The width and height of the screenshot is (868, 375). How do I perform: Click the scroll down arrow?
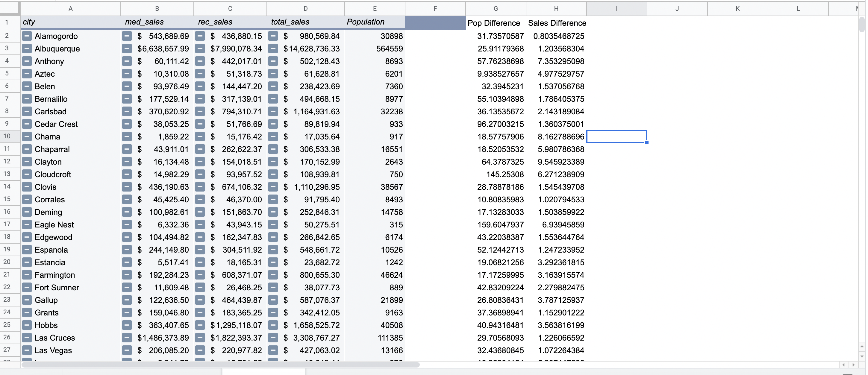(x=862, y=356)
